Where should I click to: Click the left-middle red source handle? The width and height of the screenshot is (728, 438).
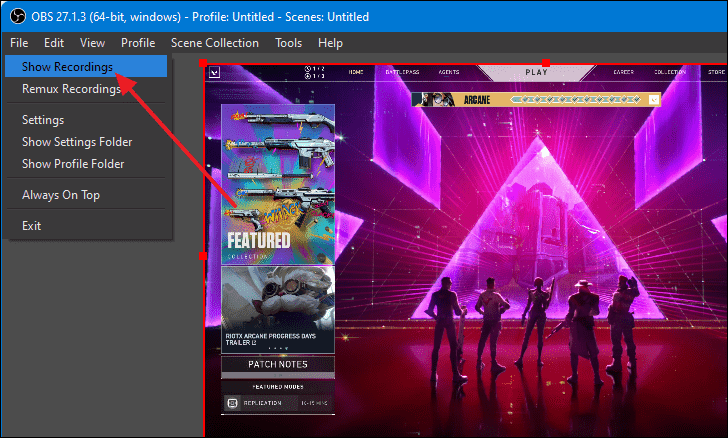(203, 256)
